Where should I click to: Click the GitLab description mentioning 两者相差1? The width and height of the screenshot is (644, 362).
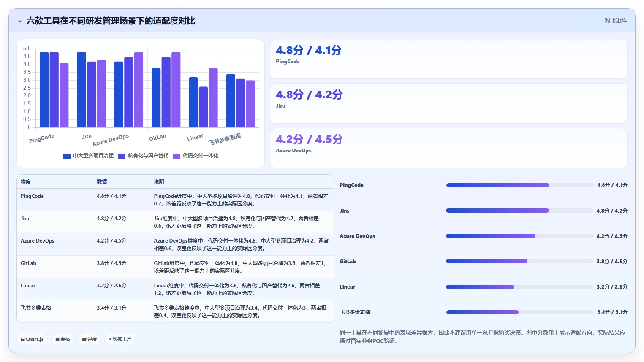[x=240, y=267]
